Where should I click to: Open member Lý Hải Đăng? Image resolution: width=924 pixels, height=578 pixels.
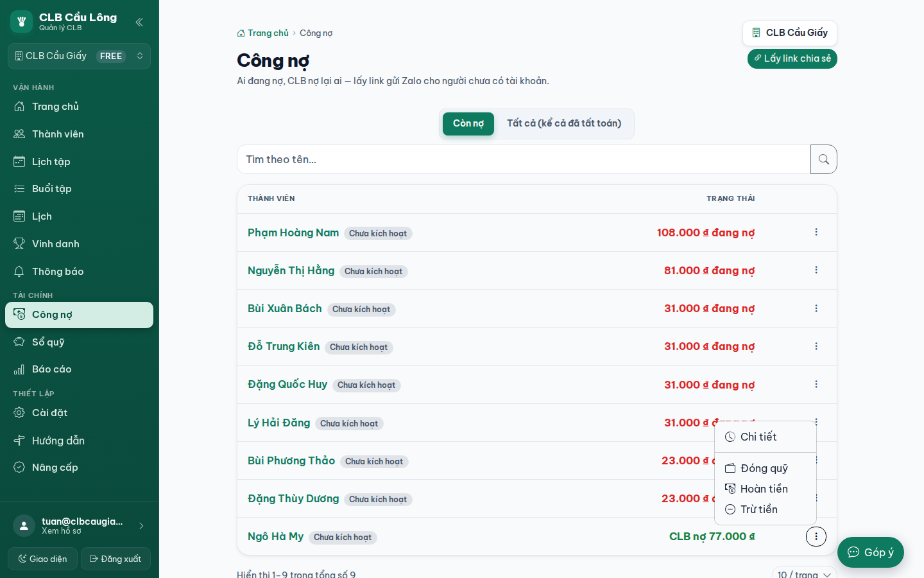(x=279, y=423)
